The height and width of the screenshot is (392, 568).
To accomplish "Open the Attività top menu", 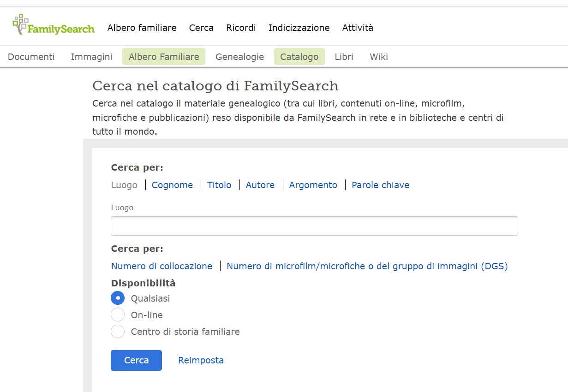I will (x=358, y=28).
